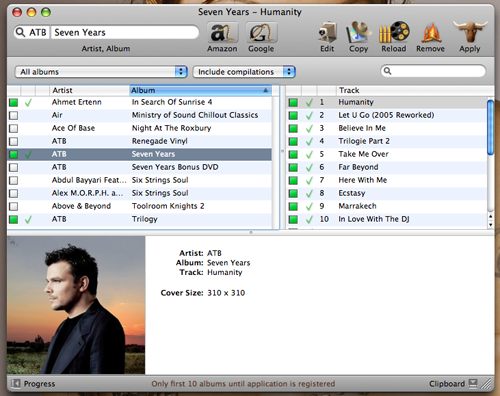Click registration notice in status bar
The image size is (500, 396).
click(x=243, y=384)
